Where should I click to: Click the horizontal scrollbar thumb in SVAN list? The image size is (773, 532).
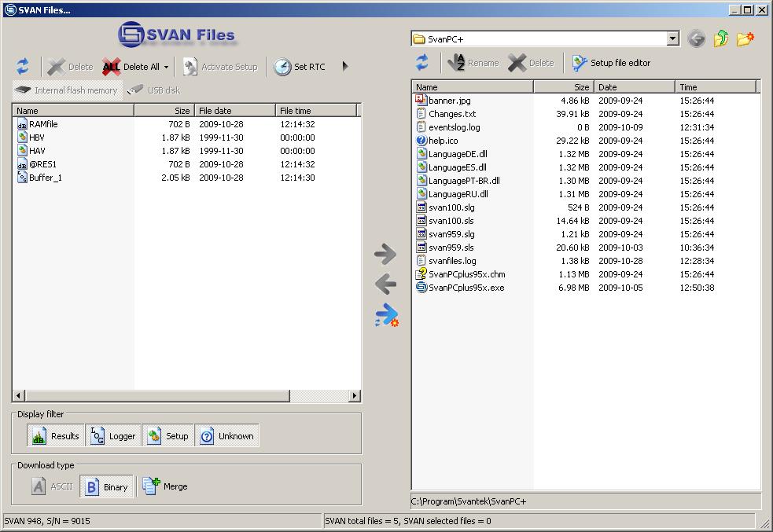coord(157,395)
